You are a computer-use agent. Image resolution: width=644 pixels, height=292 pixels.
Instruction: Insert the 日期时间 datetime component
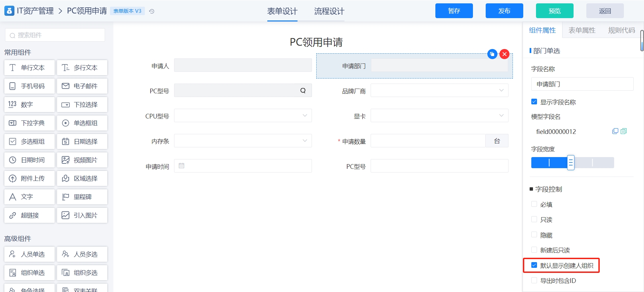click(x=29, y=160)
